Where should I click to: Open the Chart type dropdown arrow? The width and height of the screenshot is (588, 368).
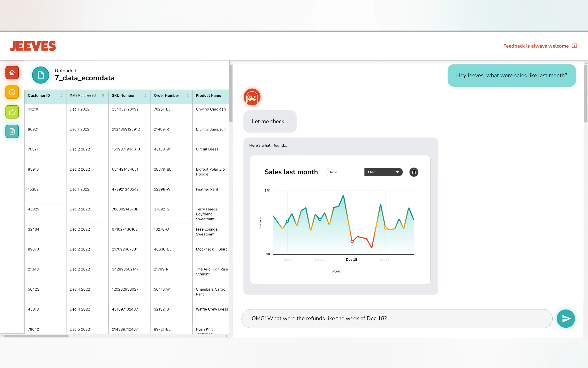(x=397, y=172)
